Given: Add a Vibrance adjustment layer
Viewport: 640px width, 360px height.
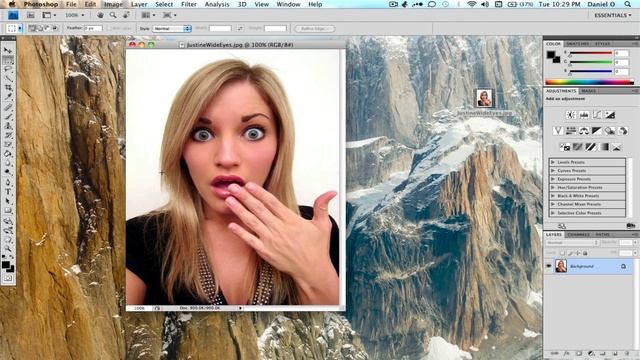Looking at the screenshot, I should pos(558,131).
